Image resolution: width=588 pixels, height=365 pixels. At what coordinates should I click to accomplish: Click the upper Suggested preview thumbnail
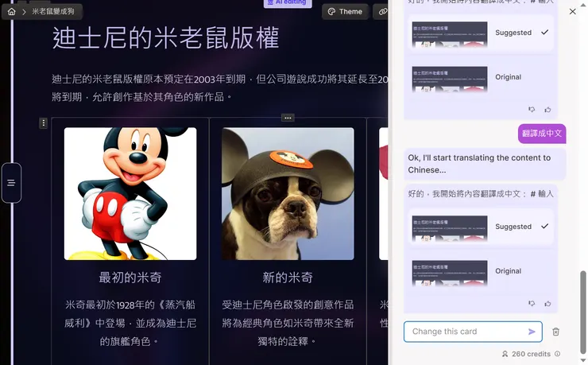coord(450,34)
